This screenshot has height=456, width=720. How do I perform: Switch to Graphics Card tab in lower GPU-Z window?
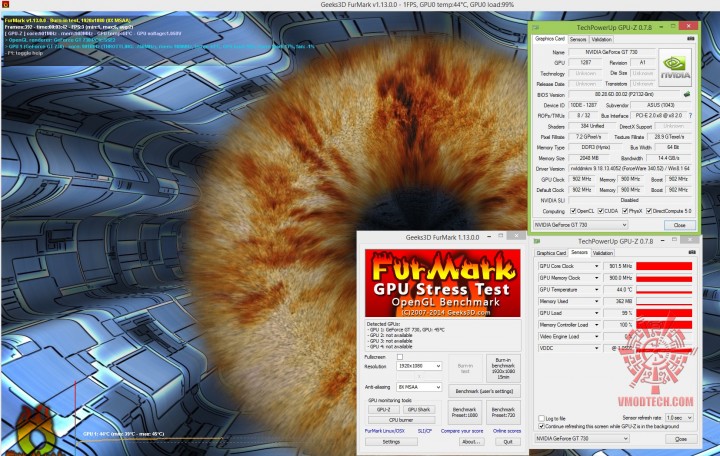tap(551, 253)
